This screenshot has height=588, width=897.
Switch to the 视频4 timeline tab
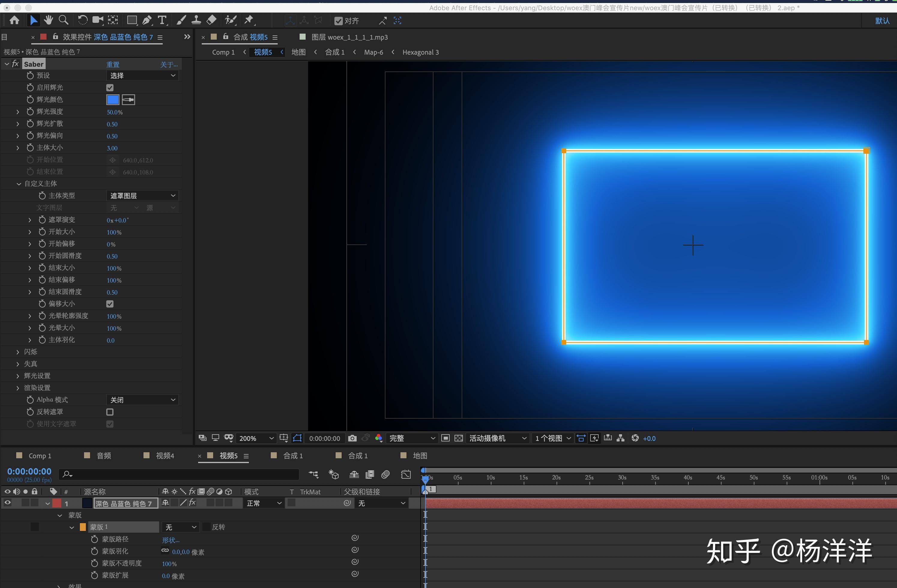coord(165,456)
